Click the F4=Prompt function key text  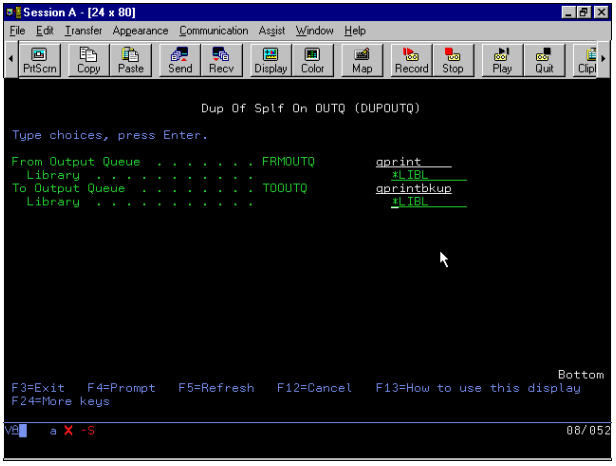(x=121, y=388)
